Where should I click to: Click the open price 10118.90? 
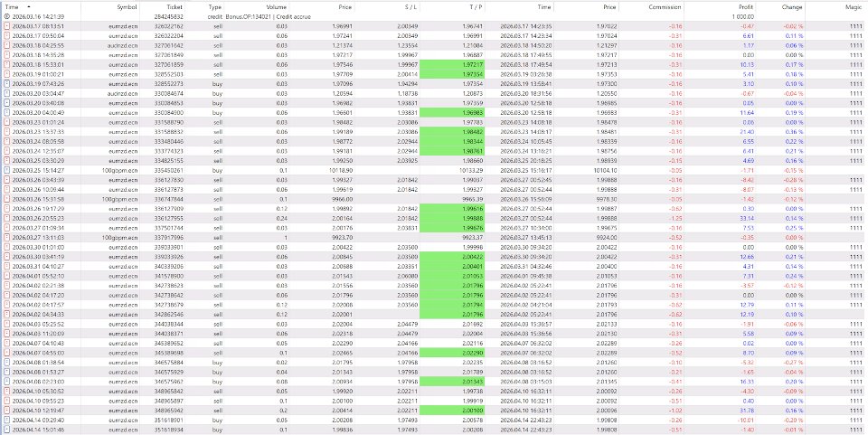click(x=342, y=170)
